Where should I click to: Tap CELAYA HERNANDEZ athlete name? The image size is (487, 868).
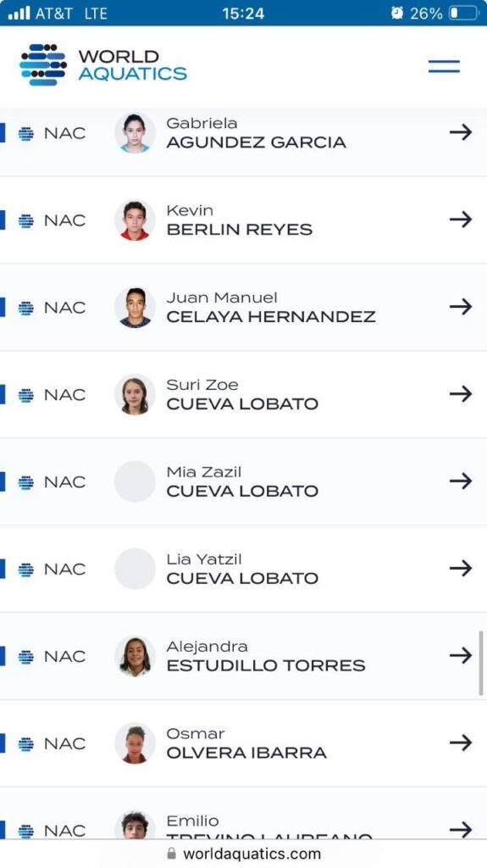(x=271, y=317)
